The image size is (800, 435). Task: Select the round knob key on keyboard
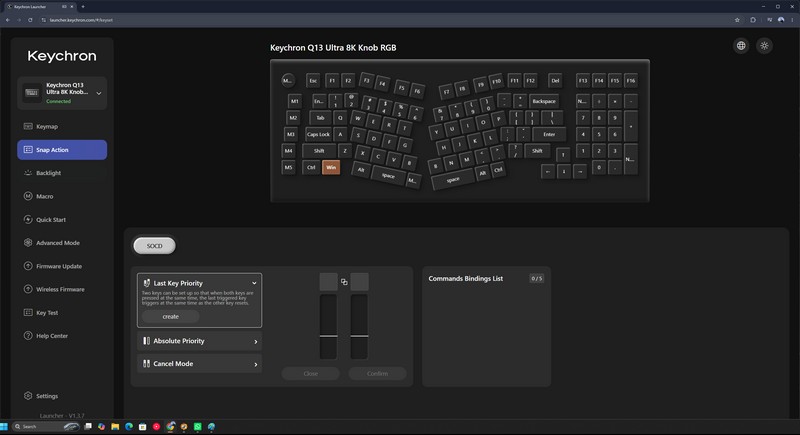(x=288, y=80)
